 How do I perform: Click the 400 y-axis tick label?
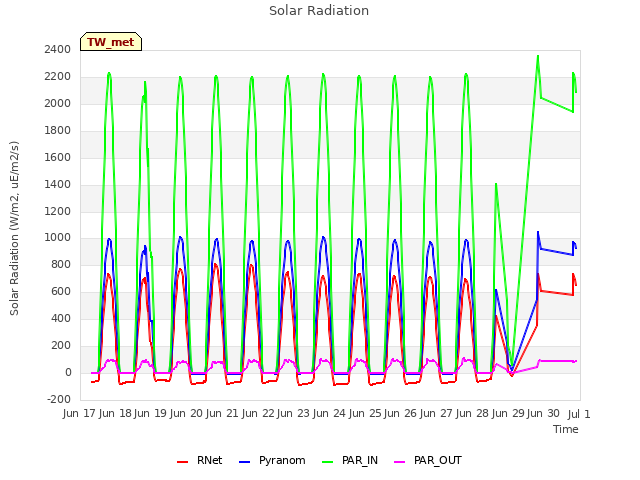pos(61,318)
